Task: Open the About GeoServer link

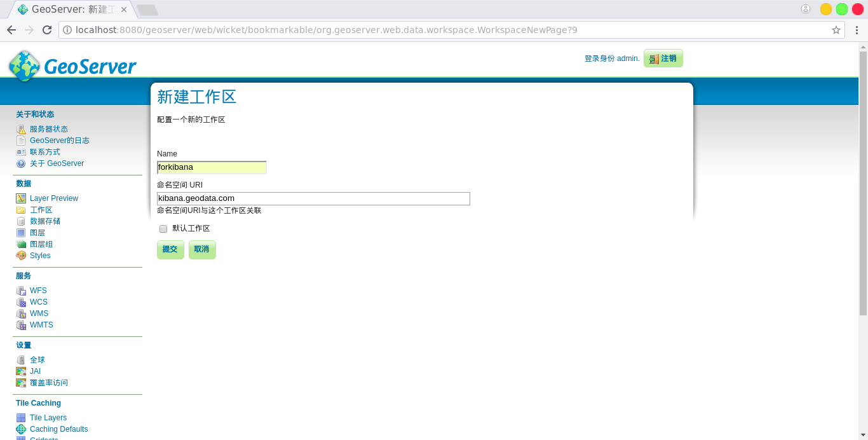Action: (57, 163)
